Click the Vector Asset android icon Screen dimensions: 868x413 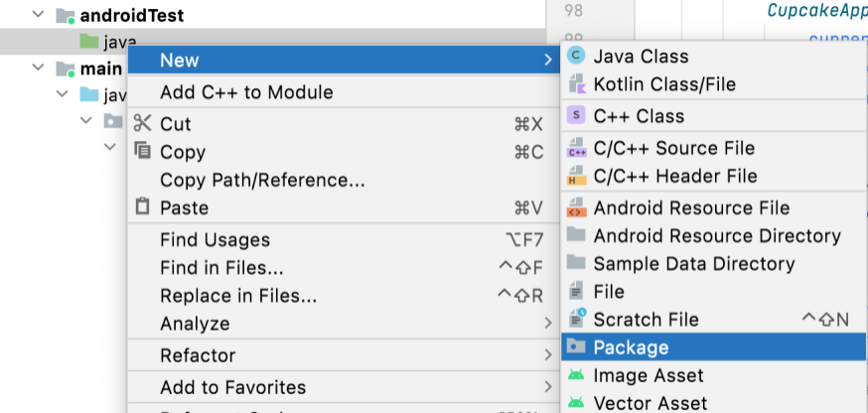(576, 403)
